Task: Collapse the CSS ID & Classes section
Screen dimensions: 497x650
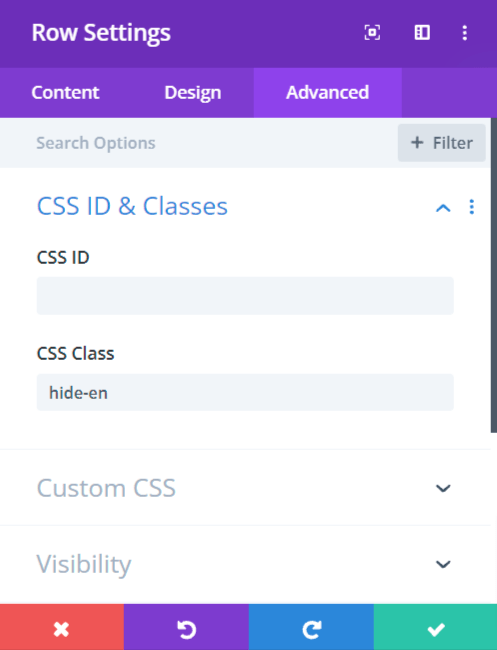Action: pos(443,208)
